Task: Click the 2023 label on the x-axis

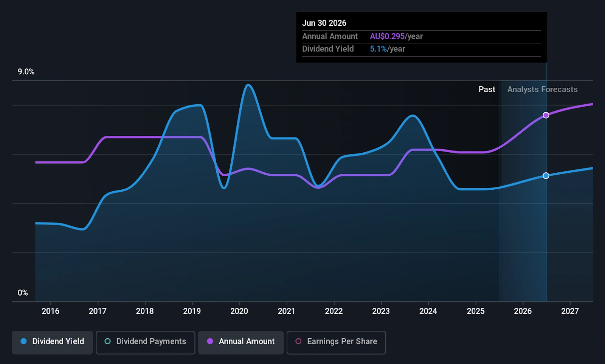Action: 381,311
